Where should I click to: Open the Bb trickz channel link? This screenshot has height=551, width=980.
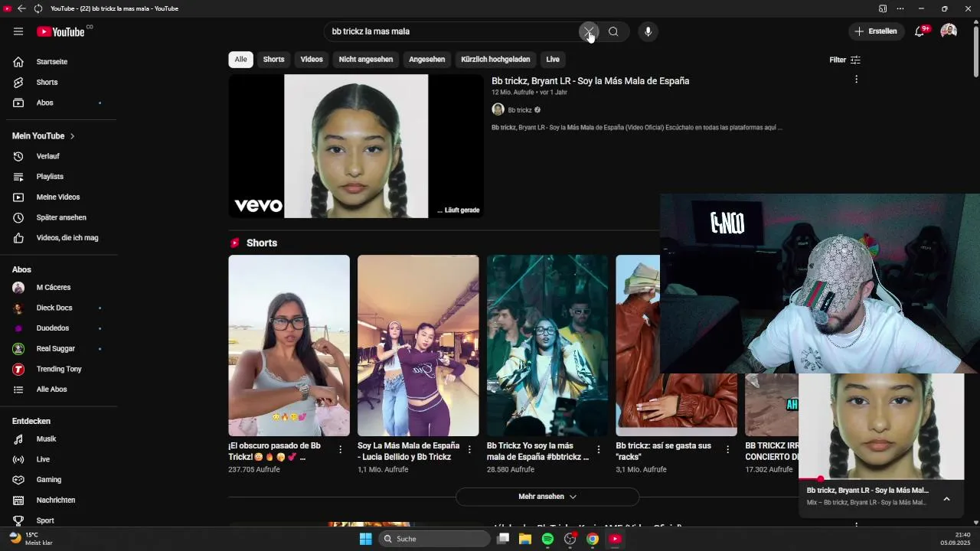pos(520,110)
